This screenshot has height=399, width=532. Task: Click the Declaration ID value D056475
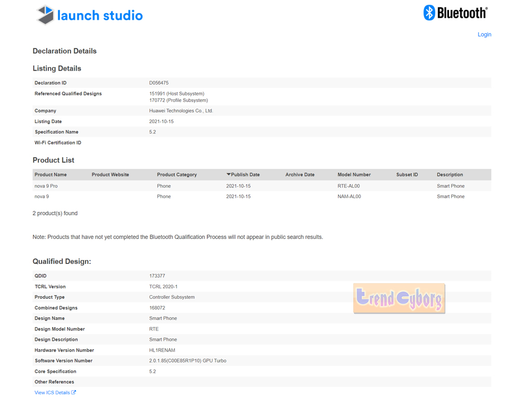(158, 83)
